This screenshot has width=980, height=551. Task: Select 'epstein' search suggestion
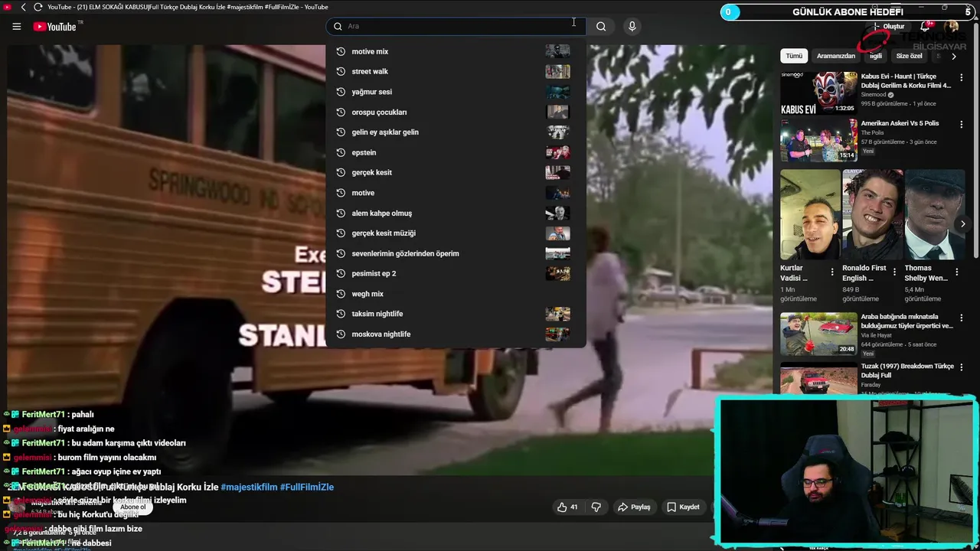pos(456,152)
